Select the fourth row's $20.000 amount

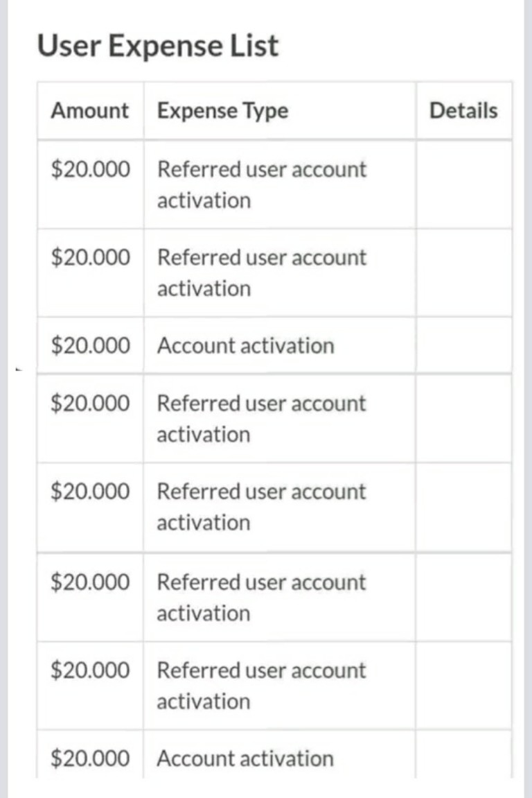click(x=90, y=404)
